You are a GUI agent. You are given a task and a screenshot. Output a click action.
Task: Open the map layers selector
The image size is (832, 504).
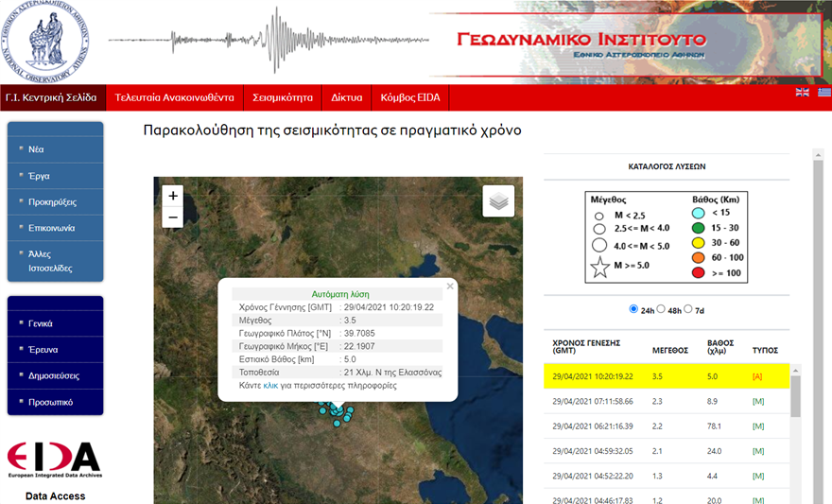tap(499, 200)
